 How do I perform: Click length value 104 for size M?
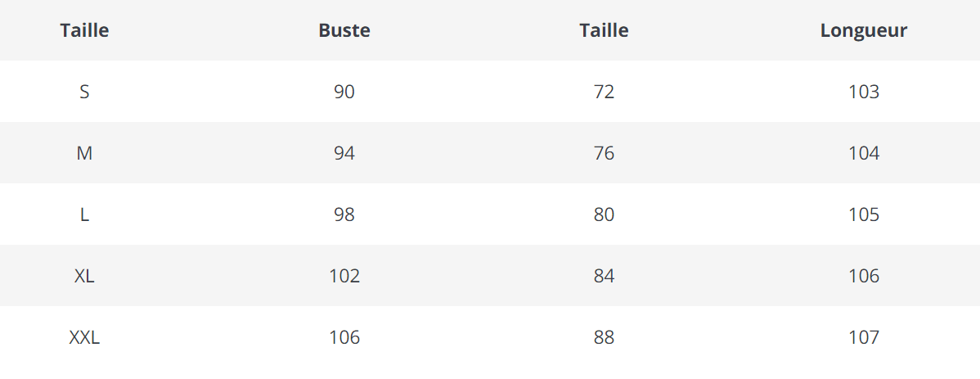pyautogui.click(x=864, y=153)
